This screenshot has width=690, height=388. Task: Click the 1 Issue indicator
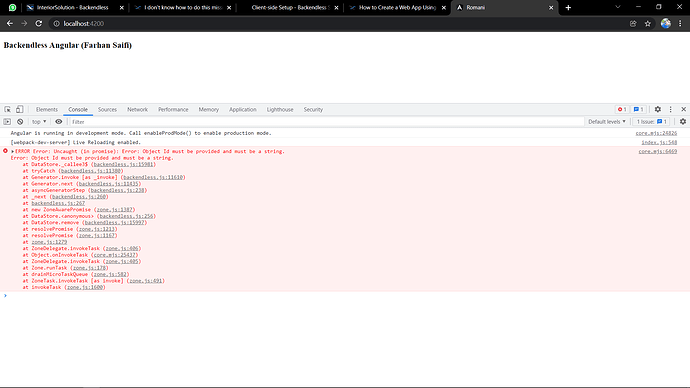652,122
